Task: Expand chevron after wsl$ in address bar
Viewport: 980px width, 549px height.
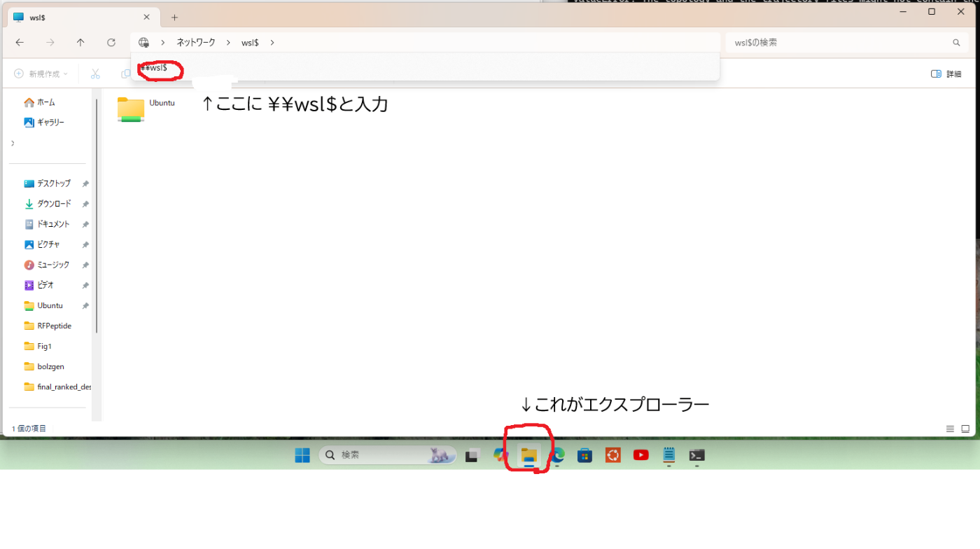Action: point(272,43)
